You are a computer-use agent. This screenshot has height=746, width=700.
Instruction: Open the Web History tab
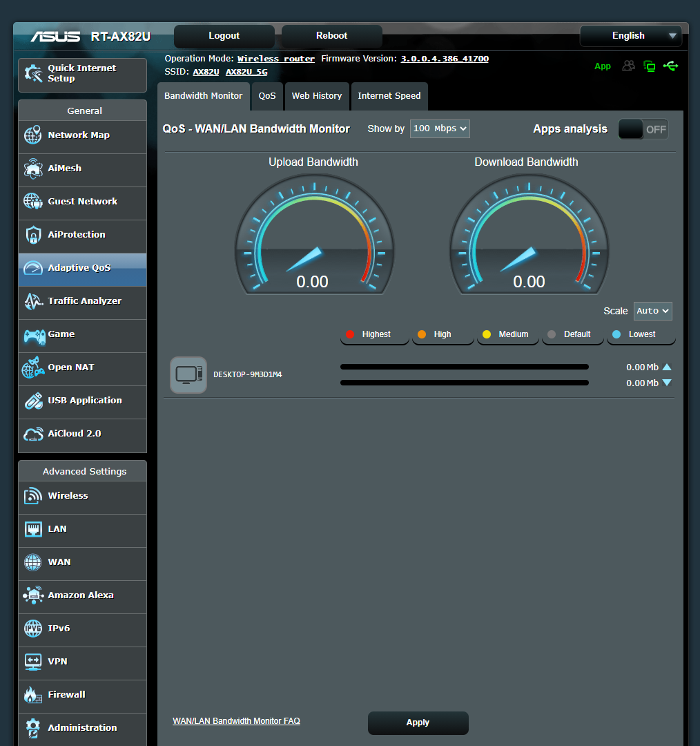(317, 96)
